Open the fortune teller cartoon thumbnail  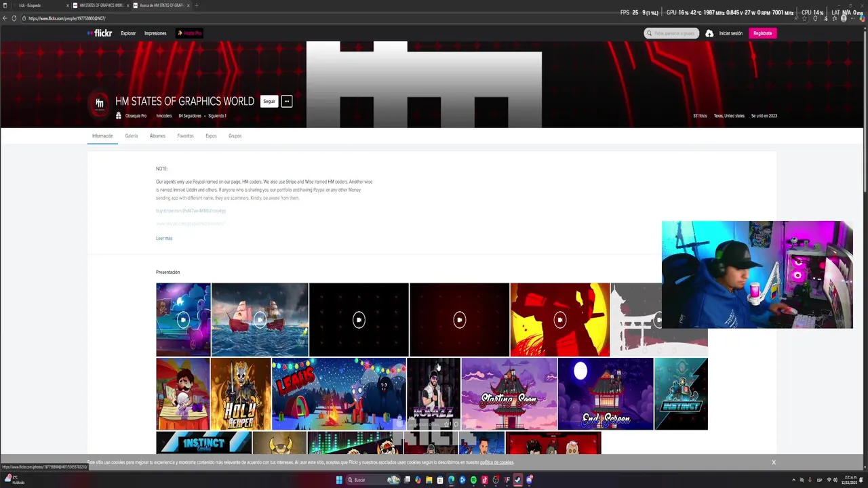(x=183, y=394)
